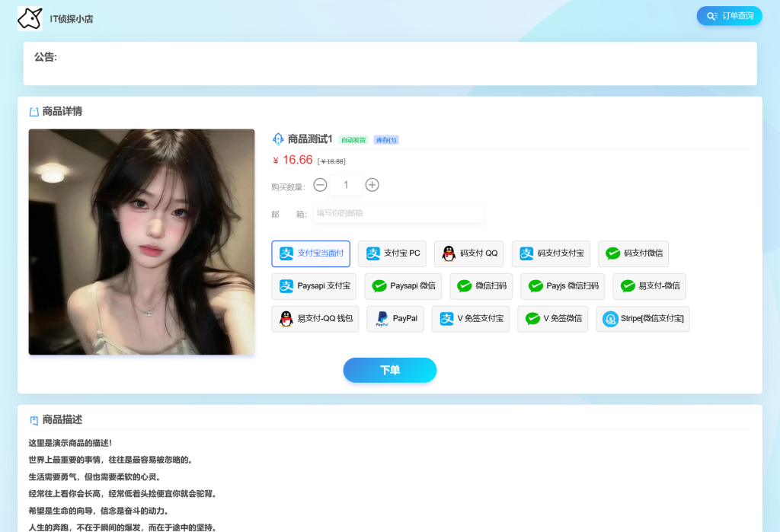This screenshot has height=532, width=780.
Task: Focus the email input field
Action: (398, 214)
